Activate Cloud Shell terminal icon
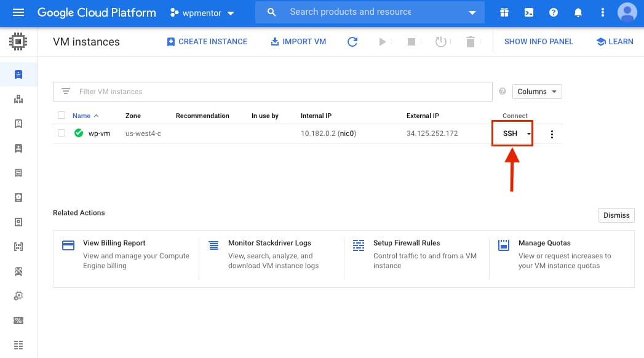 click(x=529, y=13)
